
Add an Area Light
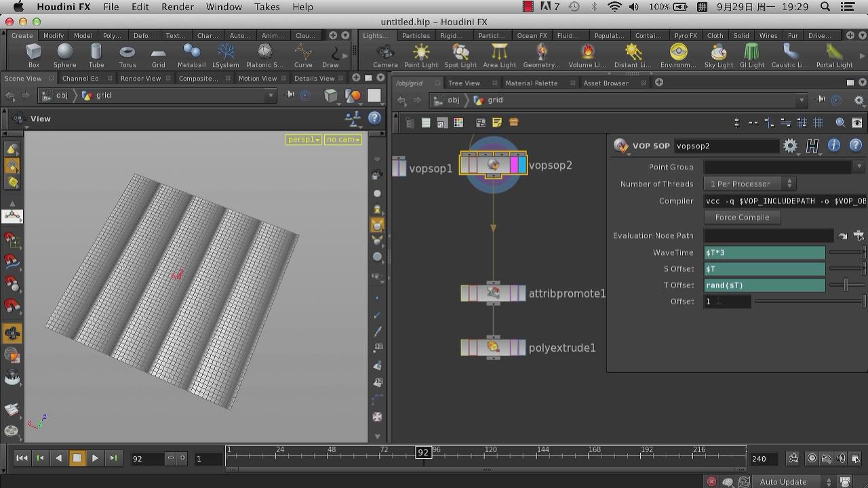click(x=500, y=56)
